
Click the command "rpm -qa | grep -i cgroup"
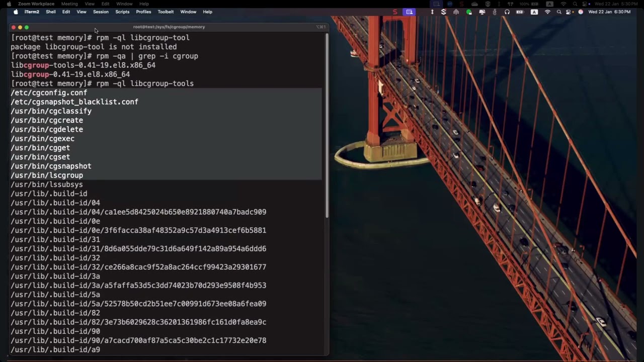tap(147, 56)
